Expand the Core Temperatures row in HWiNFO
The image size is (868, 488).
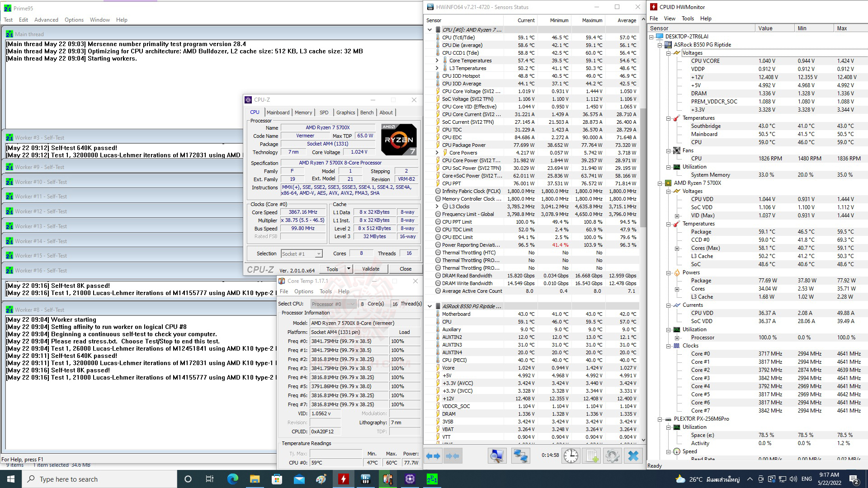pos(437,61)
